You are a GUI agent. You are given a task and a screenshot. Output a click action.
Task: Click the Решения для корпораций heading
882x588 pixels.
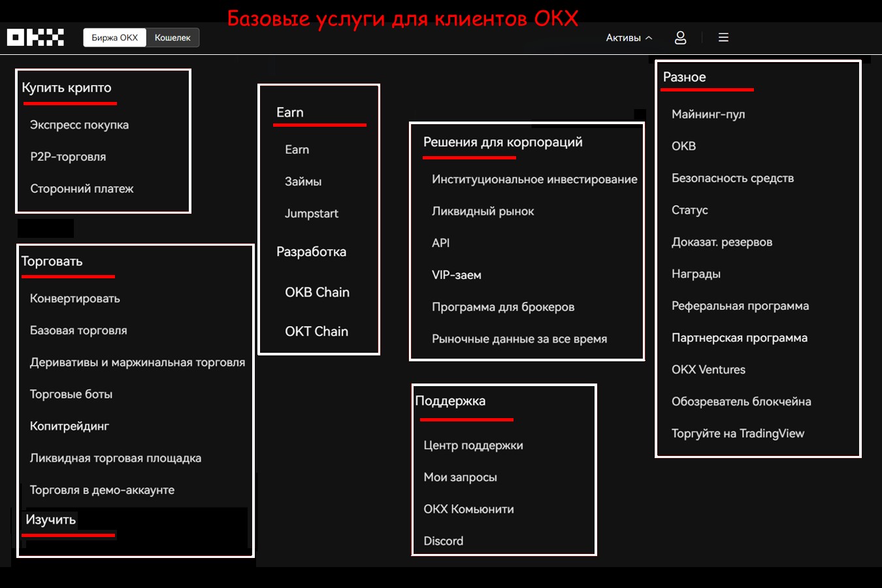tap(503, 142)
